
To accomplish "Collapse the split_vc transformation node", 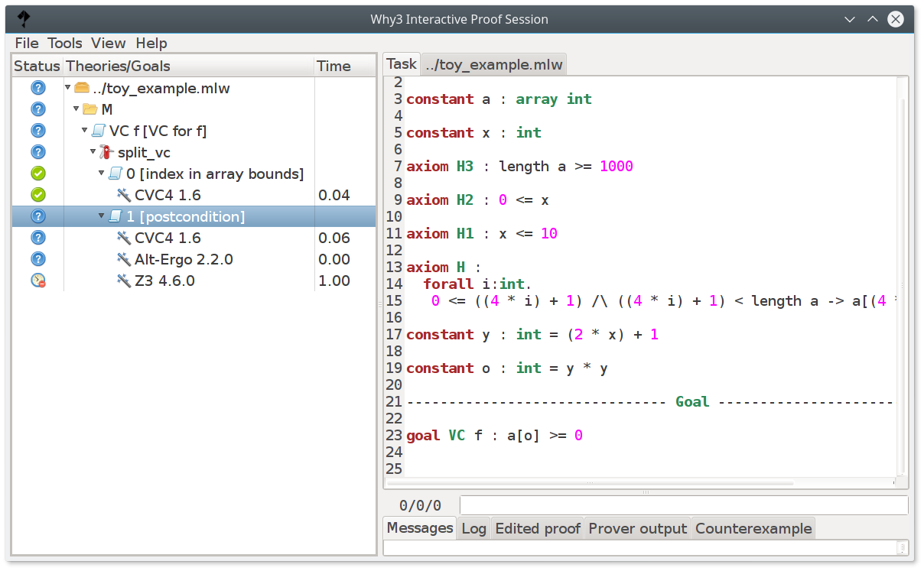I will [x=93, y=152].
